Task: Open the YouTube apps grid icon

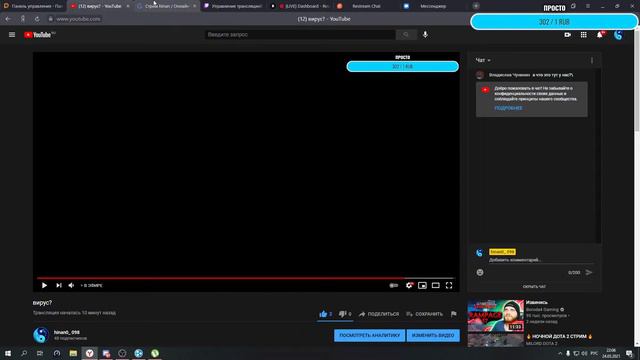Action: point(584,35)
